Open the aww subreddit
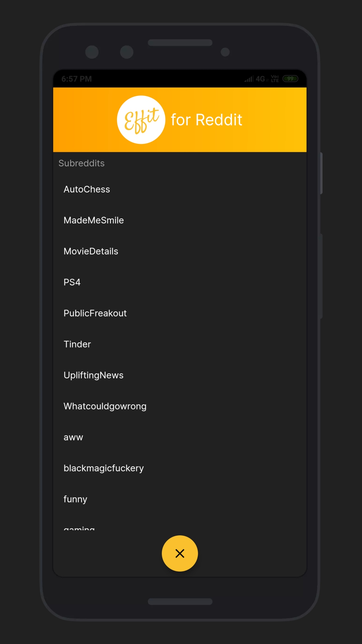Viewport: 362px width, 644px height. coord(180,437)
